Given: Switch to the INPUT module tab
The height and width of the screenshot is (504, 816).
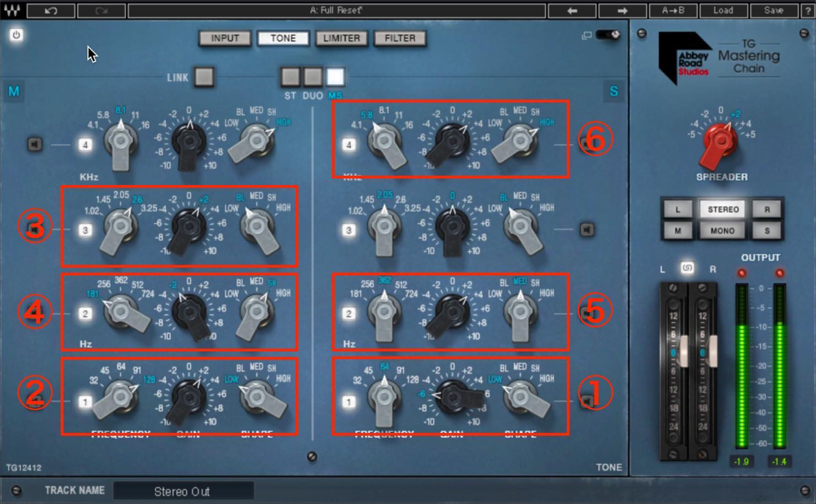Looking at the screenshot, I should point(225,38).
